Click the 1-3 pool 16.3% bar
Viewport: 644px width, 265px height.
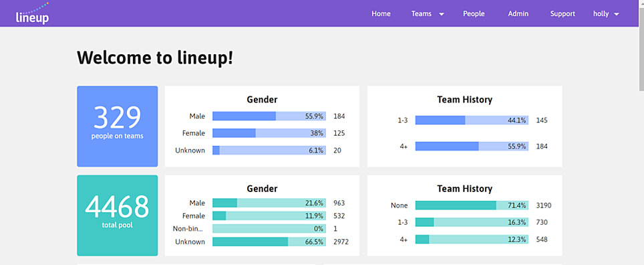coord(472,222)
